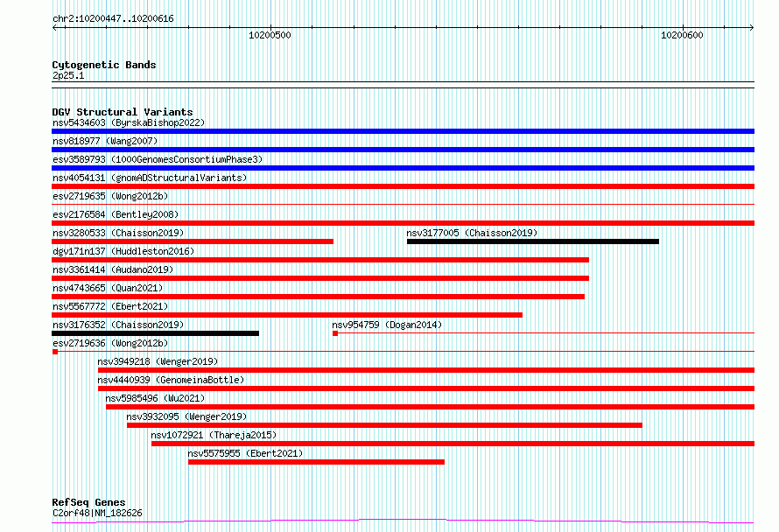Image resolution: width=779 pixels, height=532 pixels.
Task: Click the black bar under nsv3176352
Action: pyautogui.click(x=156, y=333)
